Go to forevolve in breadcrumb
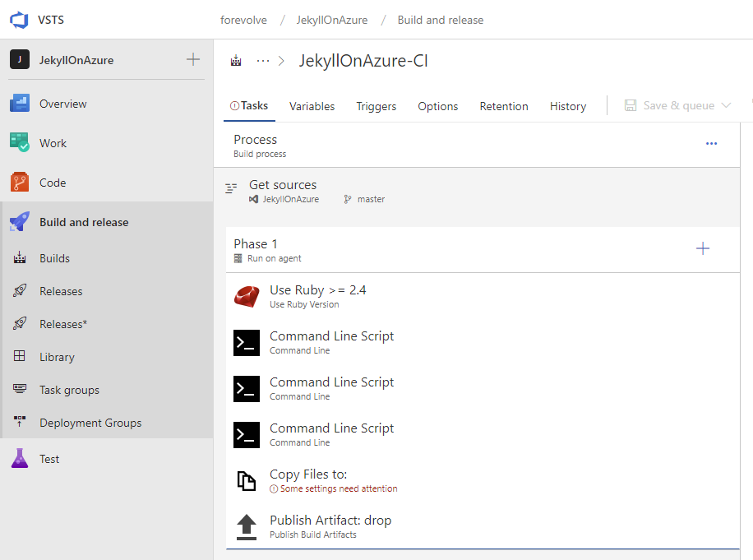The height and width of the screenshot is (560, 753). [243, 21]
